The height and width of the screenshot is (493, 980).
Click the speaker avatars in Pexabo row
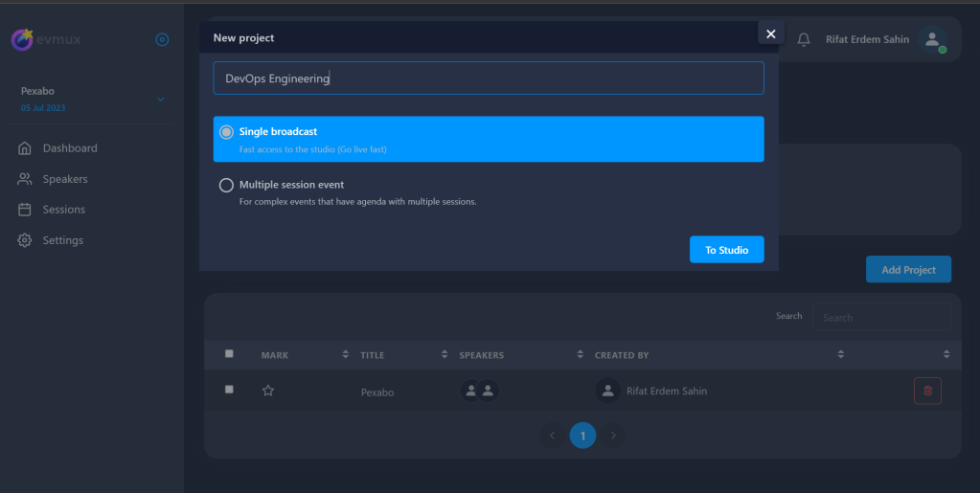[479, 391]
